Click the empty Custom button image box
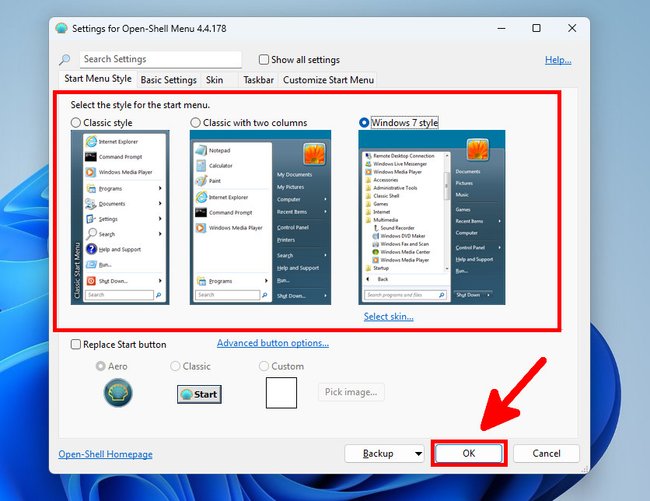This screenshot has width=650, height=501. tap(281, 392)
